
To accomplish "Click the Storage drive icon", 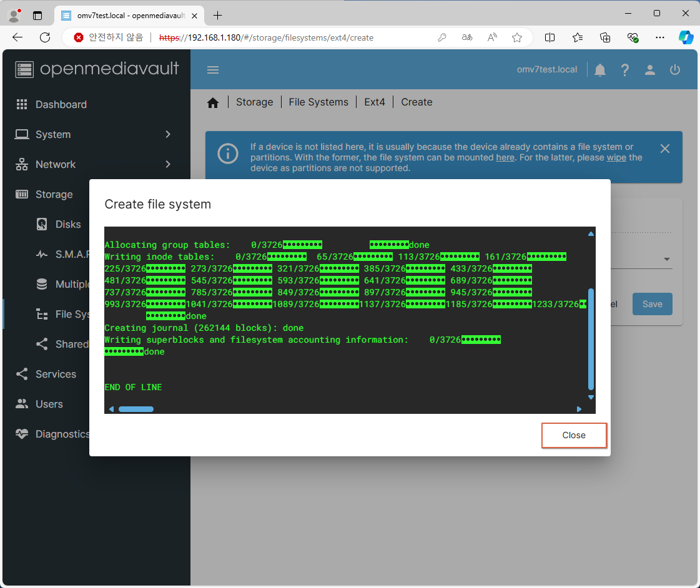I will 22,194.
